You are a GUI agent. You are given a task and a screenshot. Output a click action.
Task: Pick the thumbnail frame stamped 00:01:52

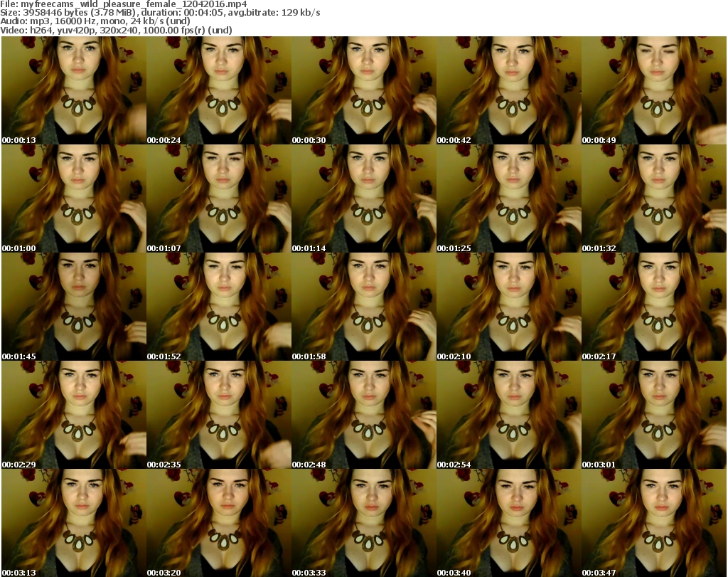point(219,307)
